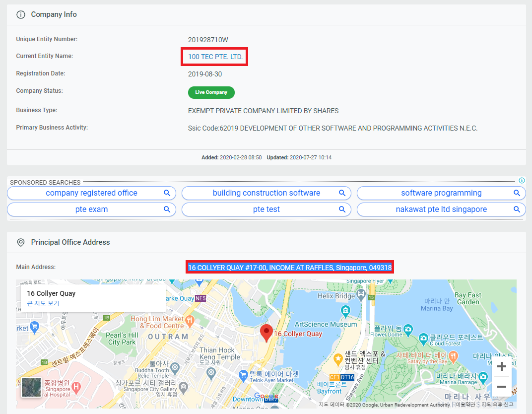Viewport: 532px width, 414px height.
Task: Search sponsored term pte exam
Action: 91,209
